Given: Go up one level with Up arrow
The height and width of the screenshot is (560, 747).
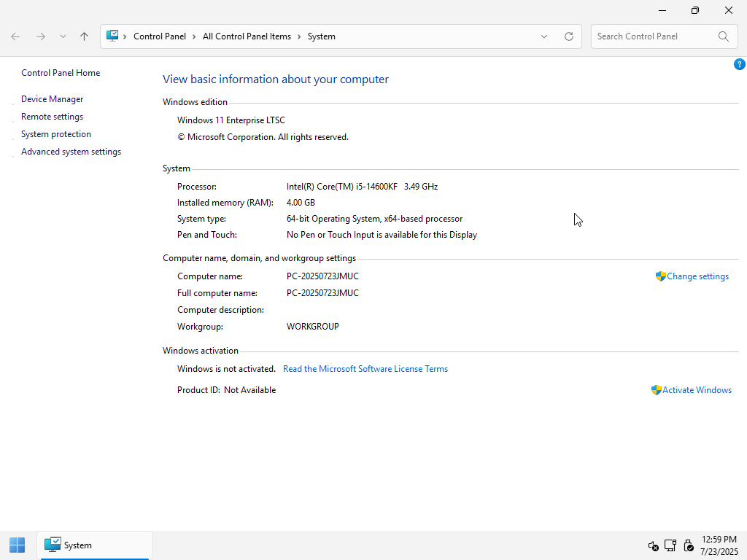Looking at the screenshot, I should point(84,36).
